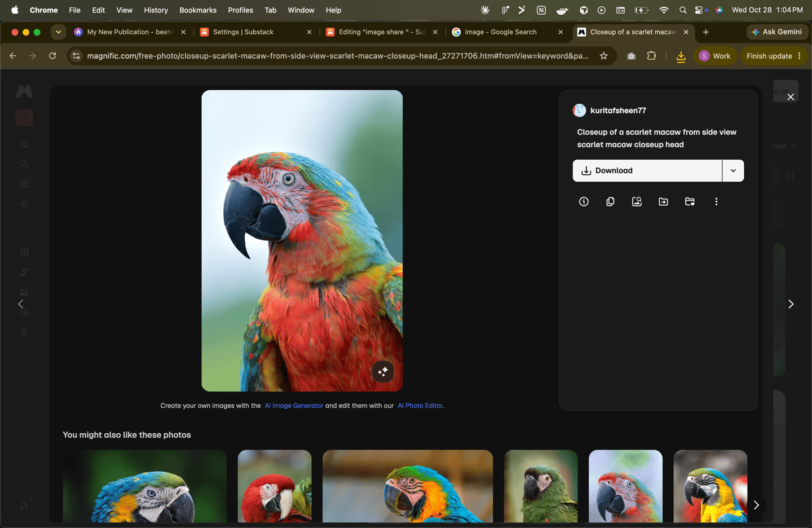
Task: Open the AI Image Generator link
Action: click(294, 406)
